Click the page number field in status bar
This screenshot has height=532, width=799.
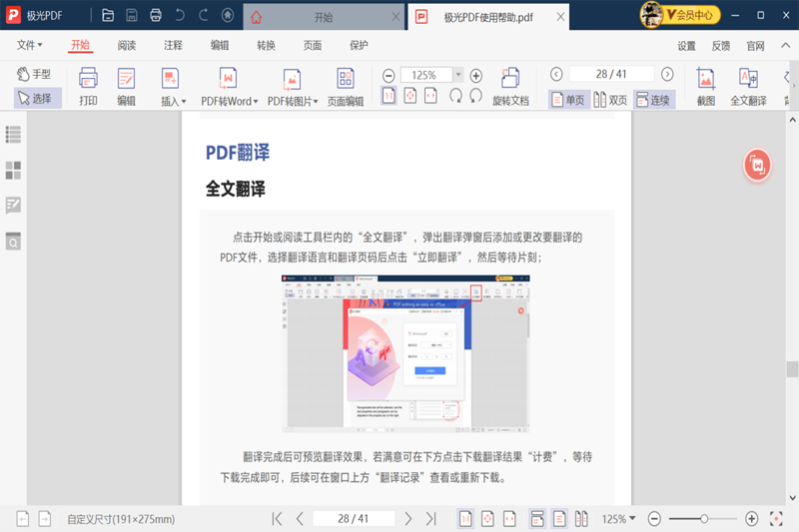[x=353, y=519]
